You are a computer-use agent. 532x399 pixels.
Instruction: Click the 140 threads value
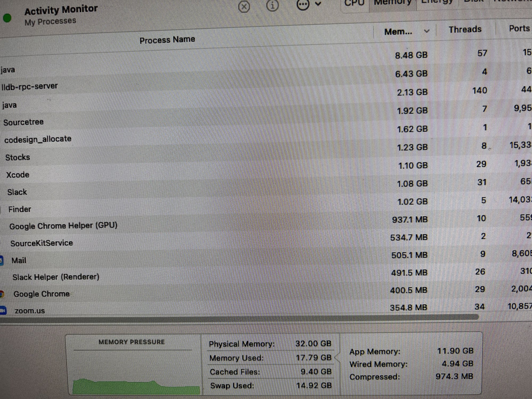479,91
